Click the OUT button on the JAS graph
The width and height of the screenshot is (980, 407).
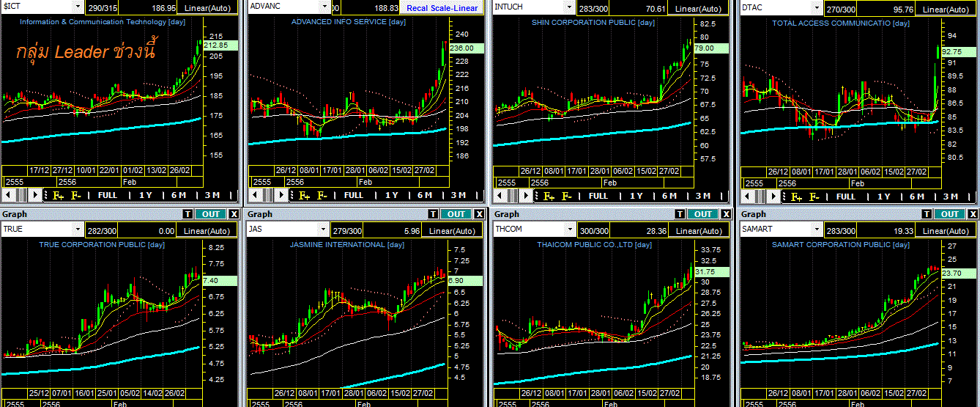[456, 214]
